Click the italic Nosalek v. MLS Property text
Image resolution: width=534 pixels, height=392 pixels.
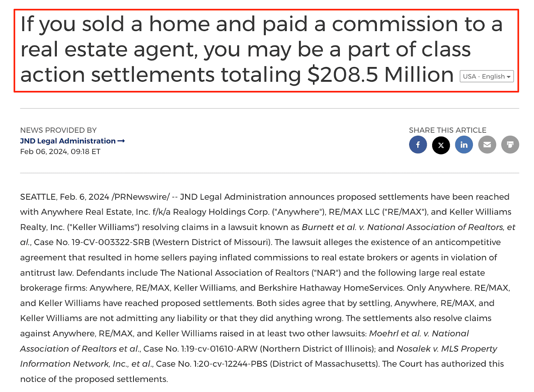point(447,349)
